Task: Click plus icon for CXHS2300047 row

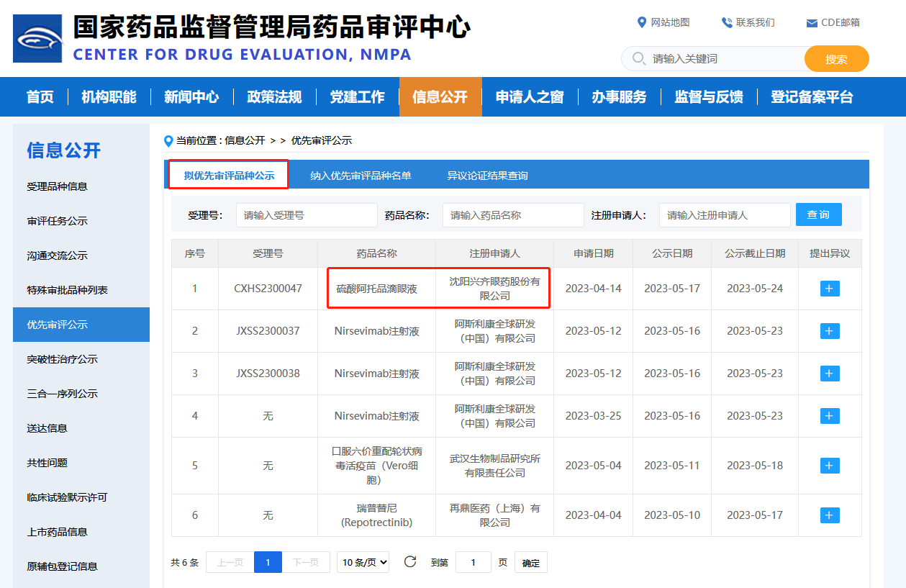Action: coord(830,289)
